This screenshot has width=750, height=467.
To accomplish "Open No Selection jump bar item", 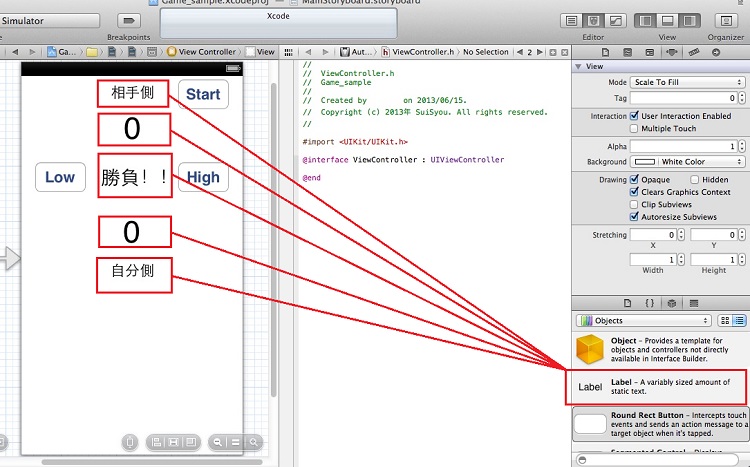I will tap(485, 52).
